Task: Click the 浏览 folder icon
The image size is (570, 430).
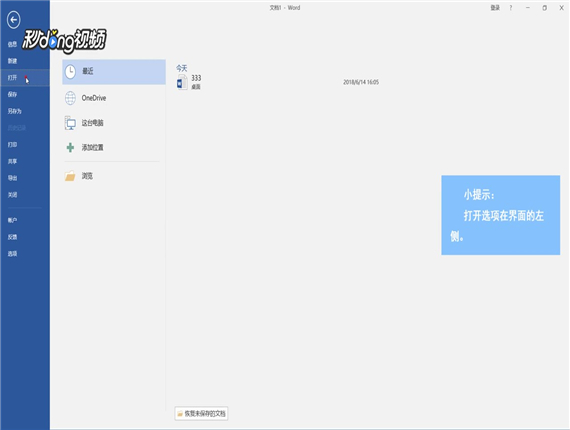Action: click(x=70, y=176)
